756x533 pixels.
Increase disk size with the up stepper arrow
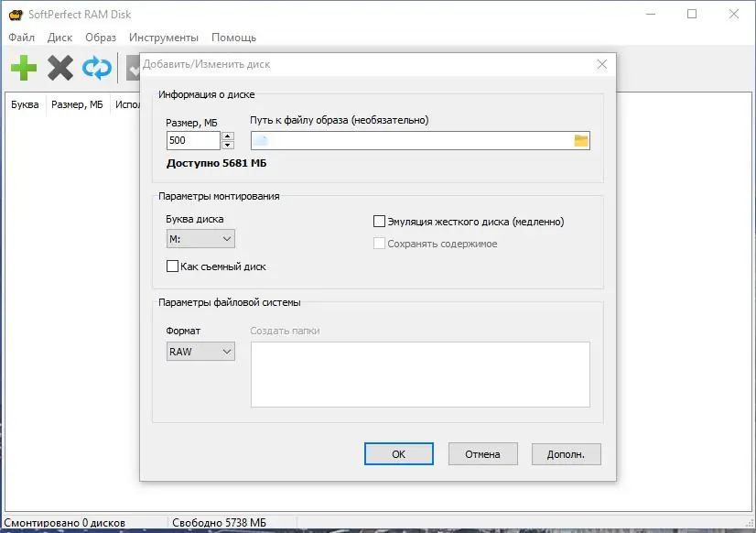coord(227,136)
